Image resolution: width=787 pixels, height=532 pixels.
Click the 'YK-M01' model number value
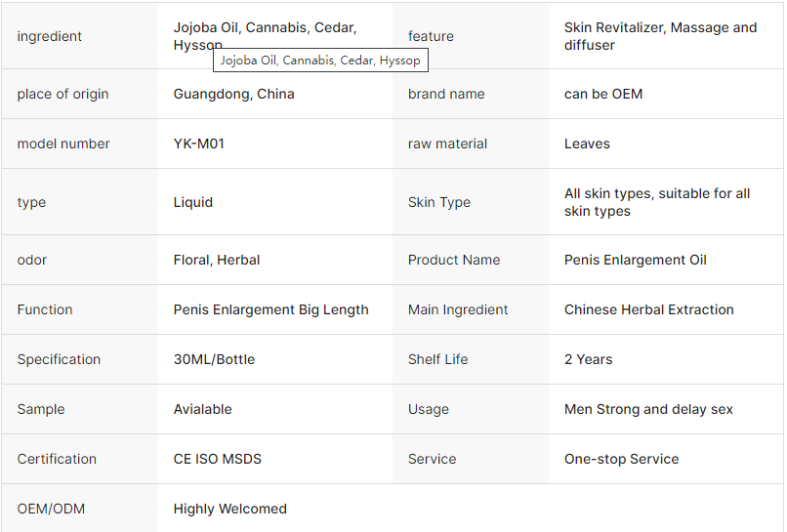pos(199,143)
